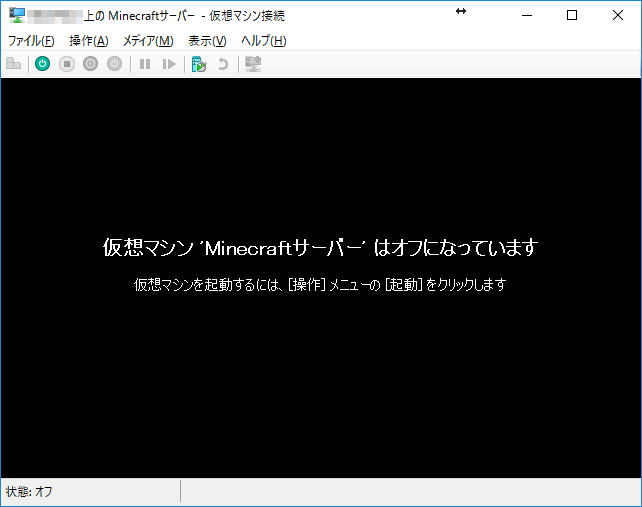
Task: Click the Checkpoint toolbar icon
Action: pos(199,64)
